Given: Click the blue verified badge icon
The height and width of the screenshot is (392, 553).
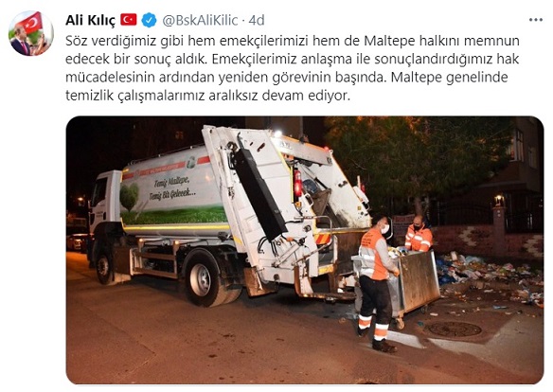Looking at the screenshot, I should pyautogui.click(x=149, y=20).
